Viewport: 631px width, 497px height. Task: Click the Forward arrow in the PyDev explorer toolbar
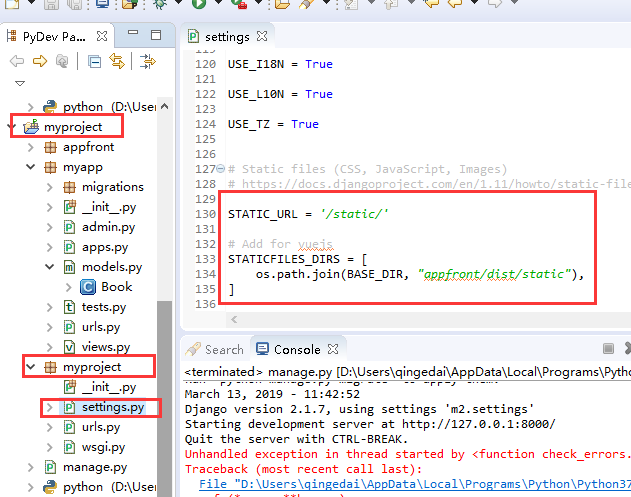(40, 62)
